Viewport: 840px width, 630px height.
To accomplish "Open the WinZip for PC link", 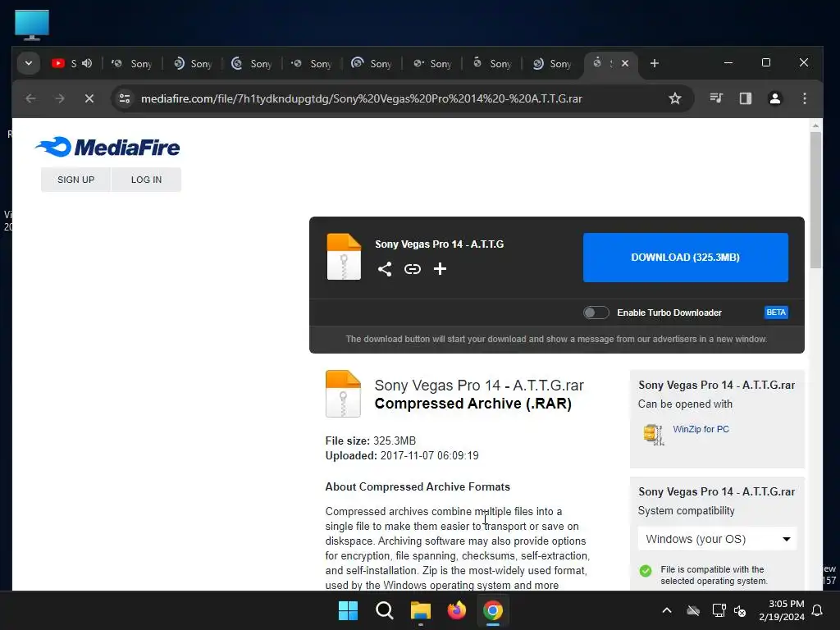I will click(701, 429).
